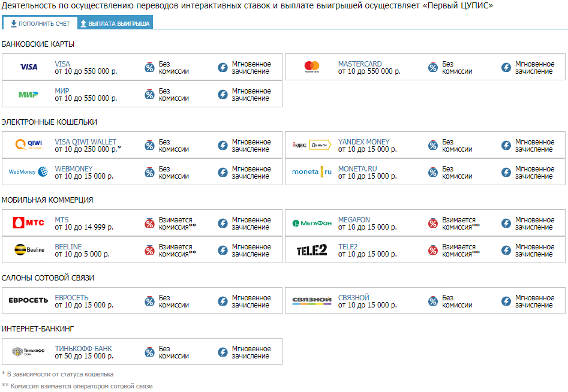Click the Тинькофф Банк logo
The width and height of the screenshot is (568, 392).
(x=28, y=351)
